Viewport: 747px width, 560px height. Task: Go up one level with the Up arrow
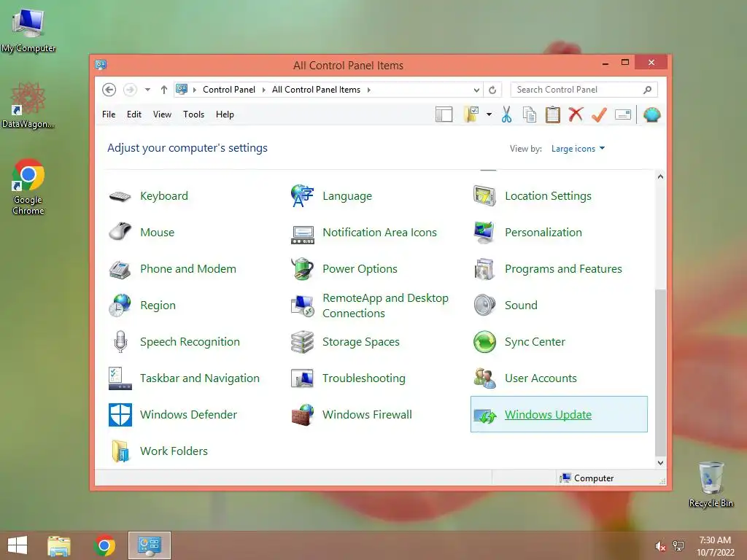[164, 90]
